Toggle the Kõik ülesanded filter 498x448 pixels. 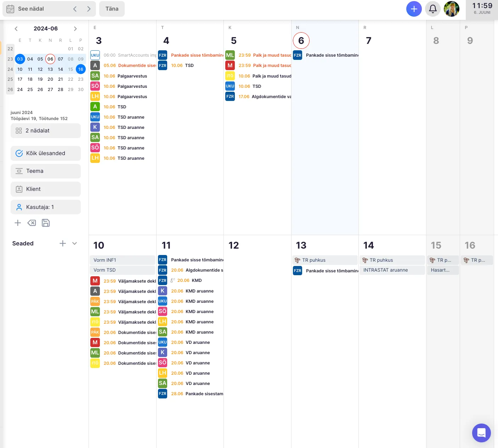(46, 153)
